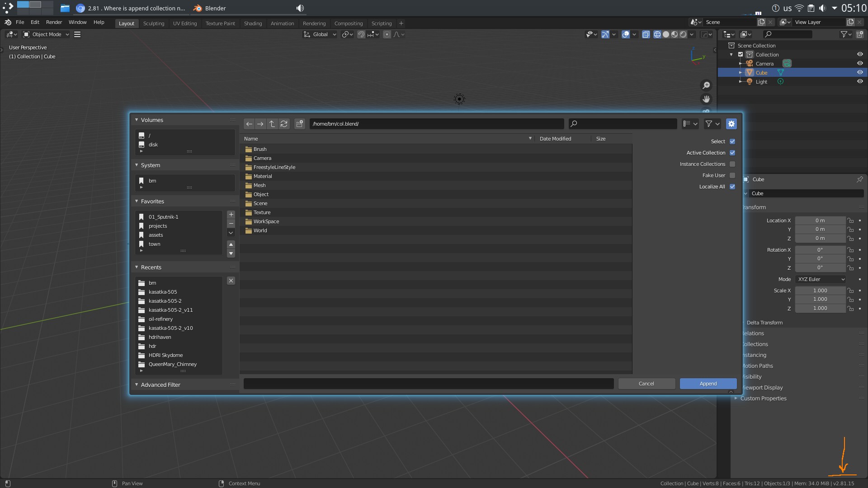The width and height of the screenshot is (868, 488).
Task: Clear the Recents list X icon
Action: (231, 281)
